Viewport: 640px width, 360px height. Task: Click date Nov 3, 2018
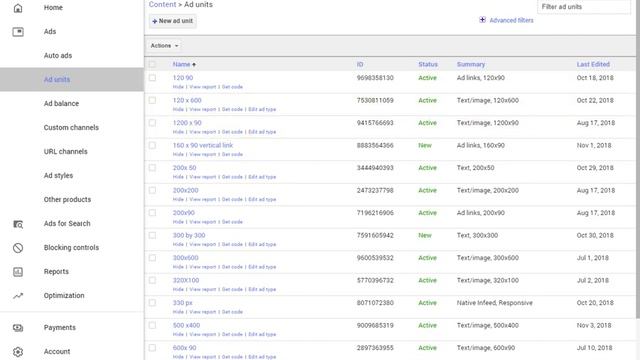pos(594,325)
